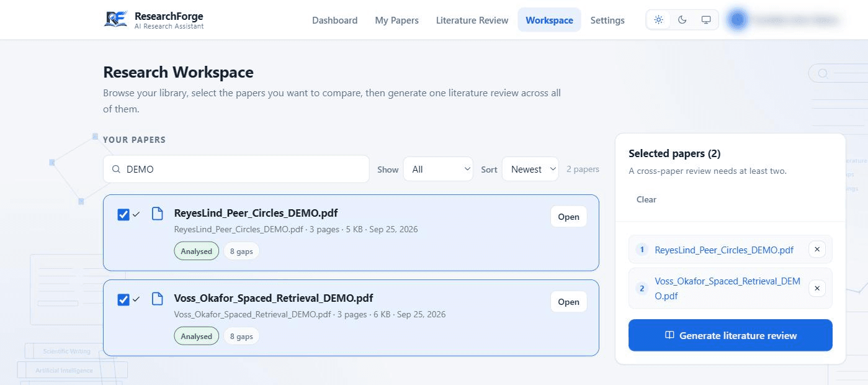Click Generate literature review button
This screenshot has height=385, width=868.
[x=730, y=335]
